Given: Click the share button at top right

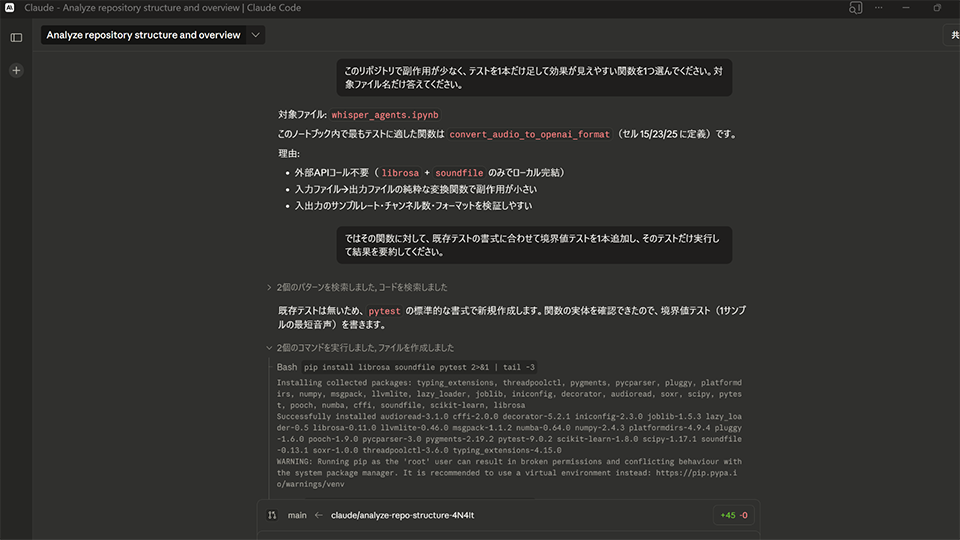Looking at the screenshot, I should coord(953,35).
